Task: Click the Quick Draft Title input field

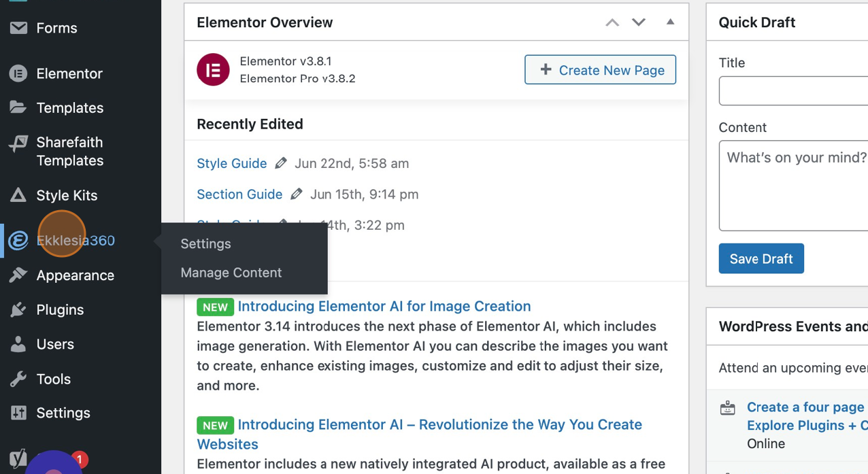Action: coord(793,91)
